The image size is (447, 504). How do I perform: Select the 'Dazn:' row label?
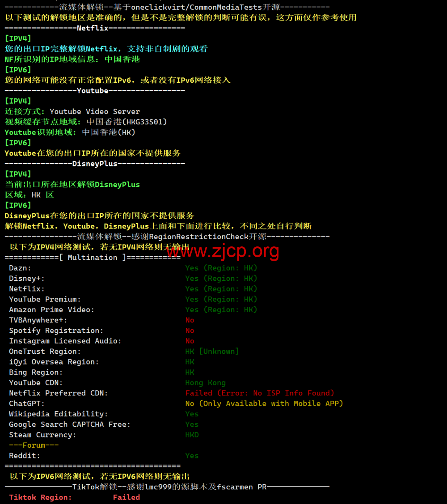pos(20,268)
